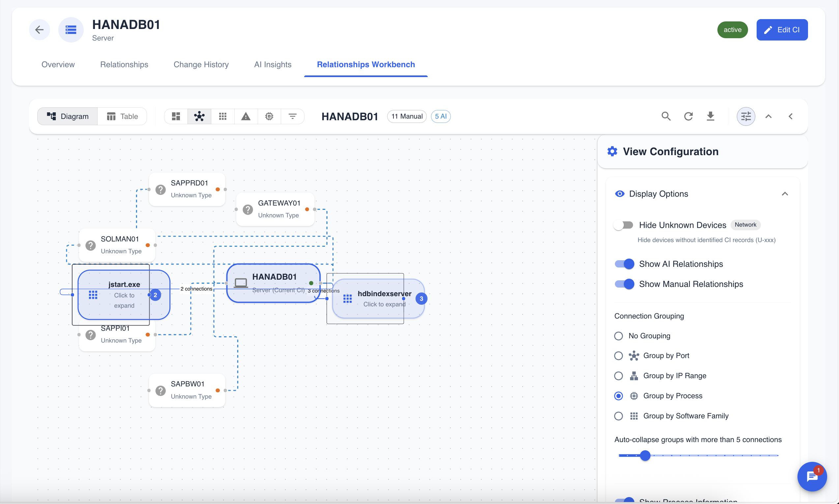Viewport: 839px width, 504px height.
Task: Collapse toolbar with the up chevron
Action: click(x=768, y=117)
